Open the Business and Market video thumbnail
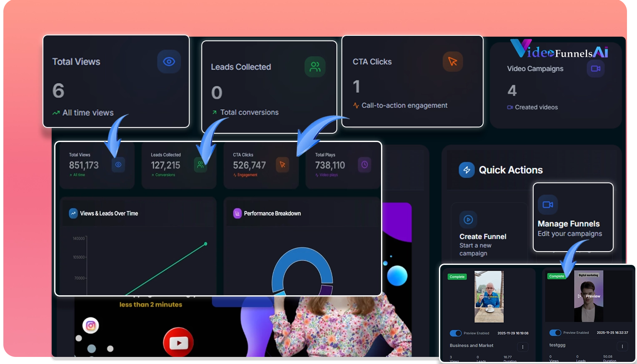 tap(489, 297)
